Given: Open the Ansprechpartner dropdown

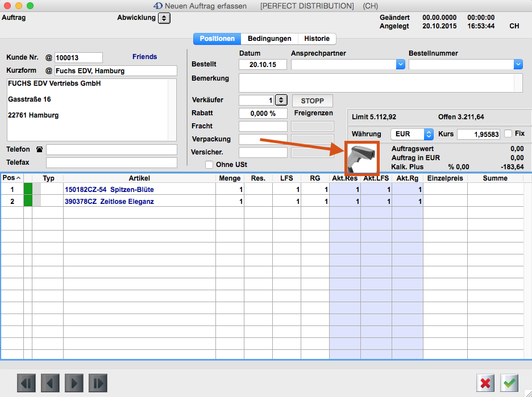Looking at the screenshot, I should tap(400, 65).
